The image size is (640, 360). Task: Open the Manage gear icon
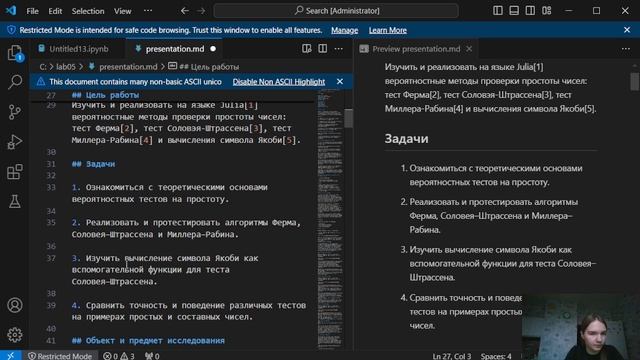(15, 335)
